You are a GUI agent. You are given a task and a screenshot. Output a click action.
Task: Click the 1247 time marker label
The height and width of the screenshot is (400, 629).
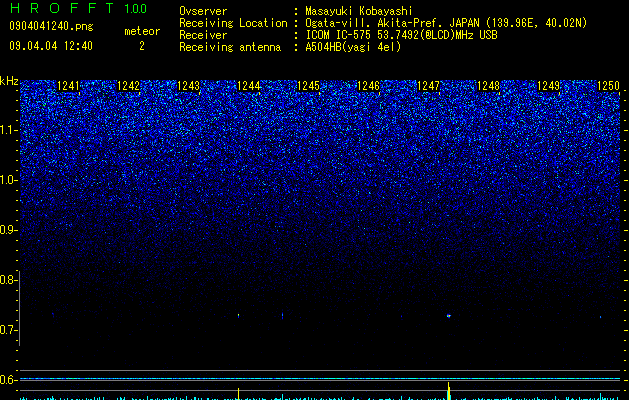(428, 86)
